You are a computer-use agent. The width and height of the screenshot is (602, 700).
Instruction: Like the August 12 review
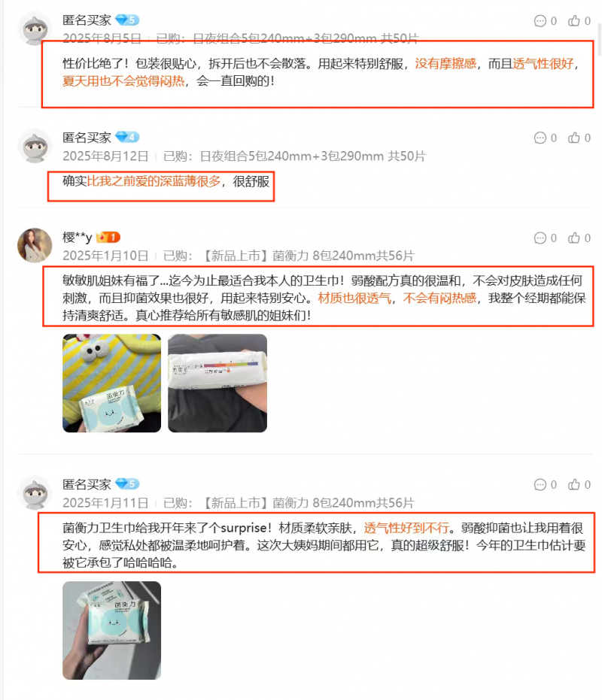[574, 138]
